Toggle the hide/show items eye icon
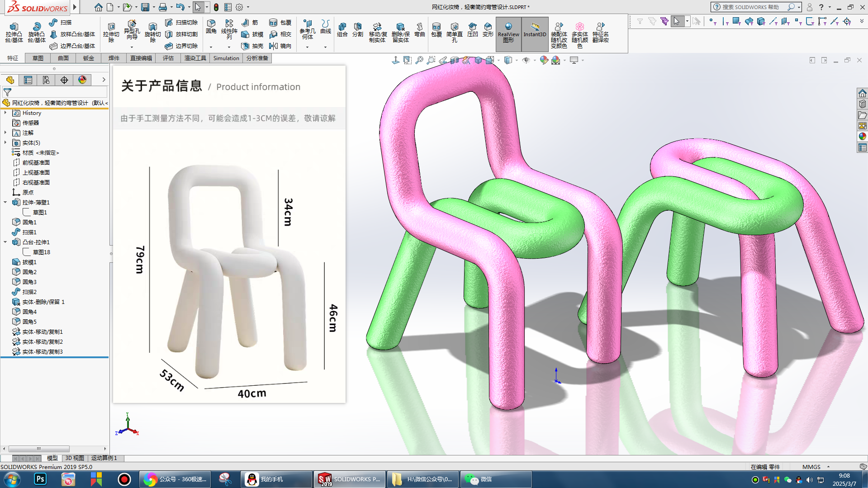Viewport: 868px width, 488px height. click(x=526, y=60)
